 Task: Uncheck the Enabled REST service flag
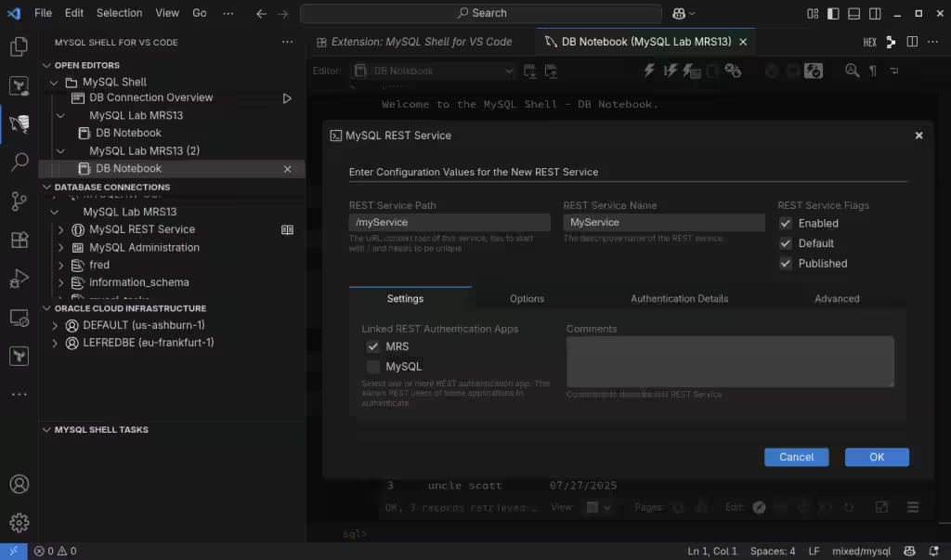tap(786, 224)
